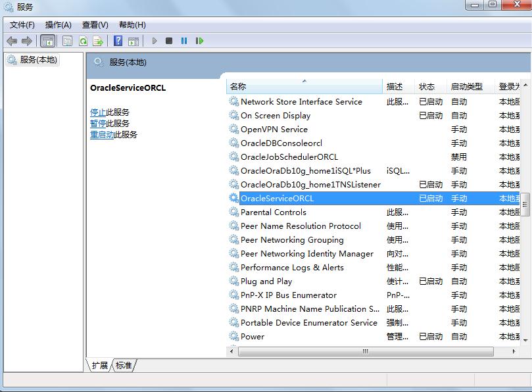The width and height of the screenshot is (532, 392).
Task: Click gear icon beside Parental Controls
Action: click(x=233, y=212)
